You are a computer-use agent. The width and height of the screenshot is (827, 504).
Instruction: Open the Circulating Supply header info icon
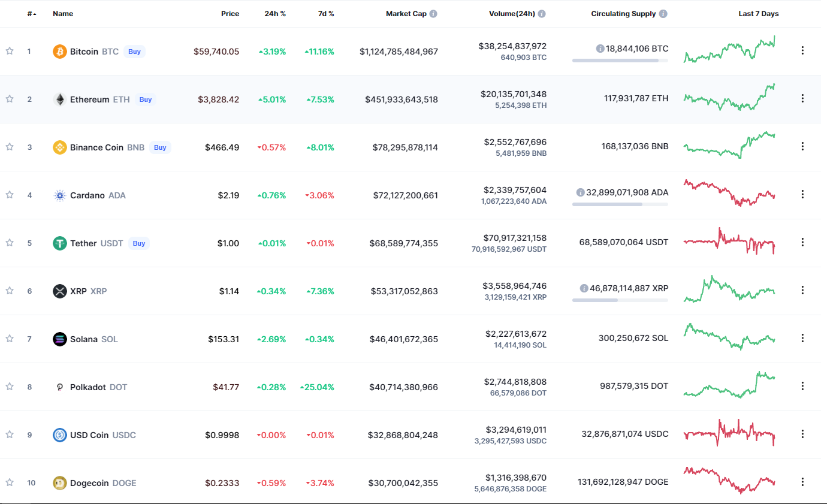click(x=663, y=14)
